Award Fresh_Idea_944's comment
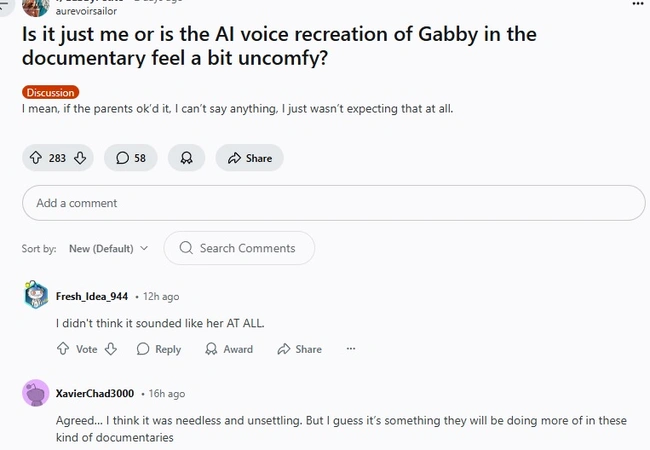Viewport: 650px width, 450px height. coord(229,349)
